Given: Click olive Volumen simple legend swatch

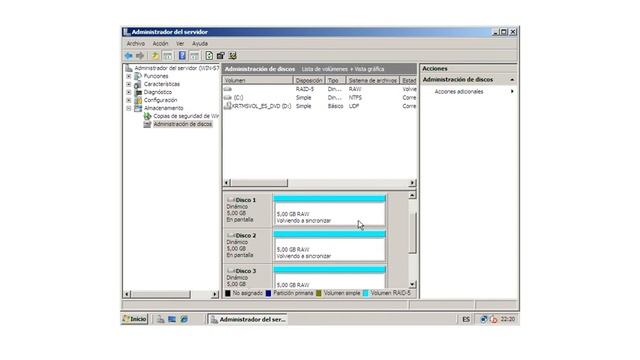Looking at the screenshot, I should (x=319, y=293).
